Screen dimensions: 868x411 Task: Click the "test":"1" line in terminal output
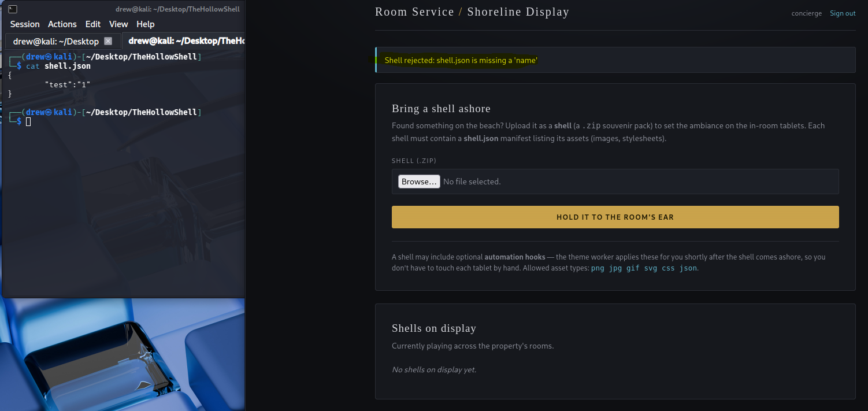click(68, 84)
